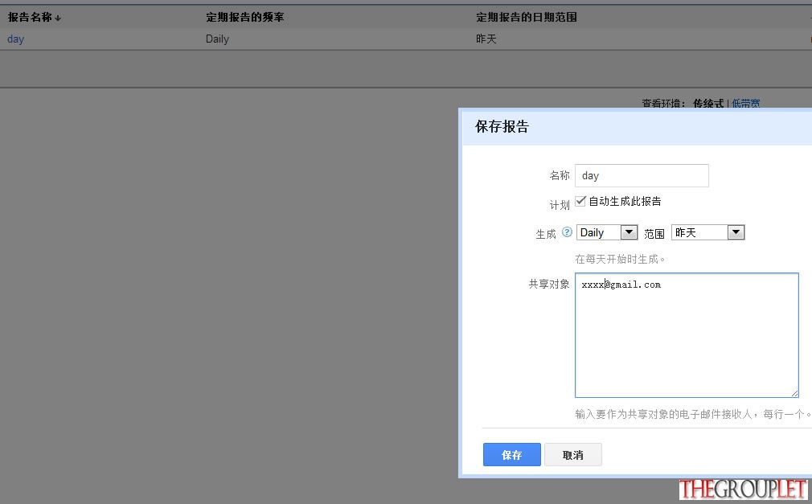Click the 取消 button
Viewport: 812px width, 504px height.
[x=572, y=454]
